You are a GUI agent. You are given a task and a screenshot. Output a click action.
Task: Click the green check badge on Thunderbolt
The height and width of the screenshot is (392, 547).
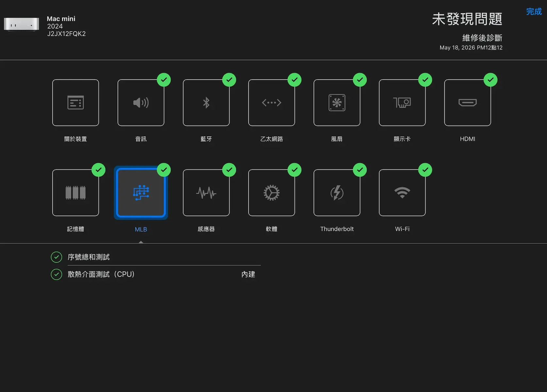[x=360, y=170]
